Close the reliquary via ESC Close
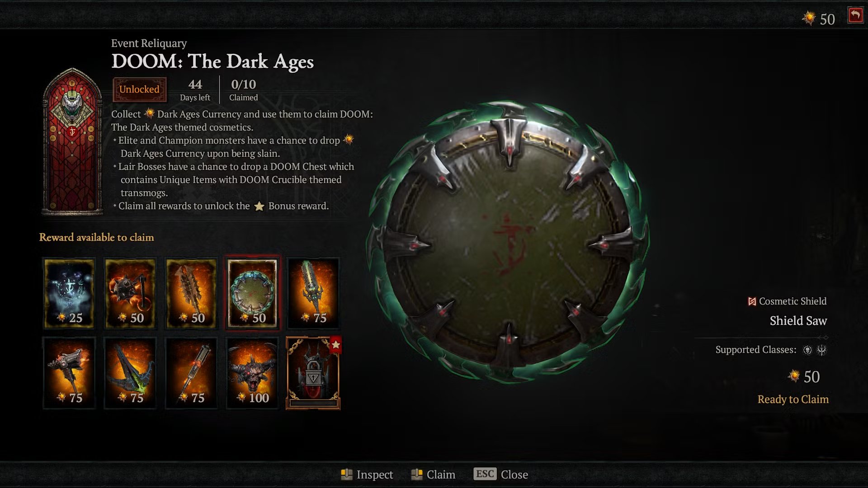This screenshot has height=488, width=868. pyautogui.click(x=501, y=474)
